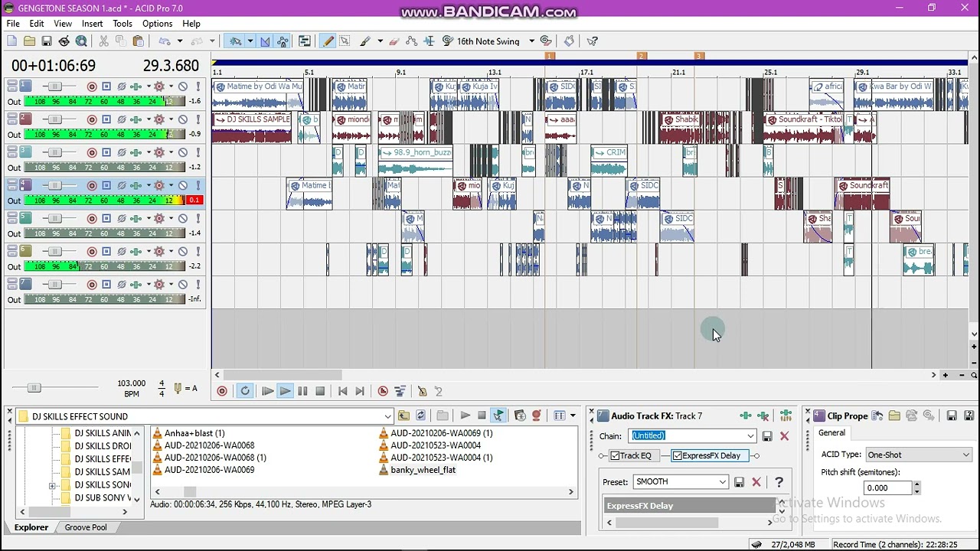The height and width of the screenshot is (551, 980).
Task: Open the ACID Type One-Shot dropdown
Action: click(x=965, y=455)
